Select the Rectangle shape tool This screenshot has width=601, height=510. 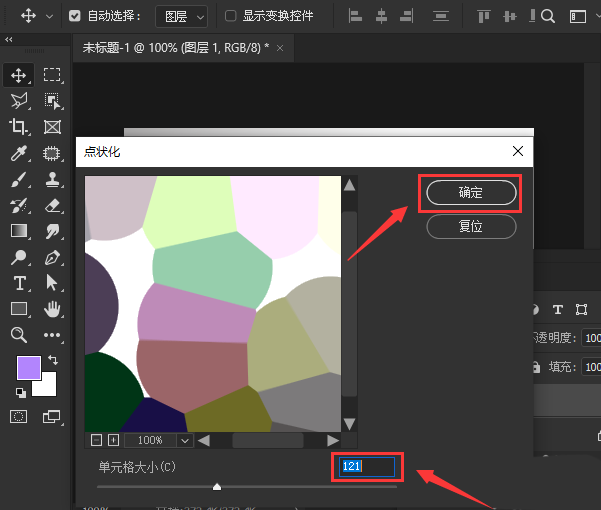coord(18,309)
